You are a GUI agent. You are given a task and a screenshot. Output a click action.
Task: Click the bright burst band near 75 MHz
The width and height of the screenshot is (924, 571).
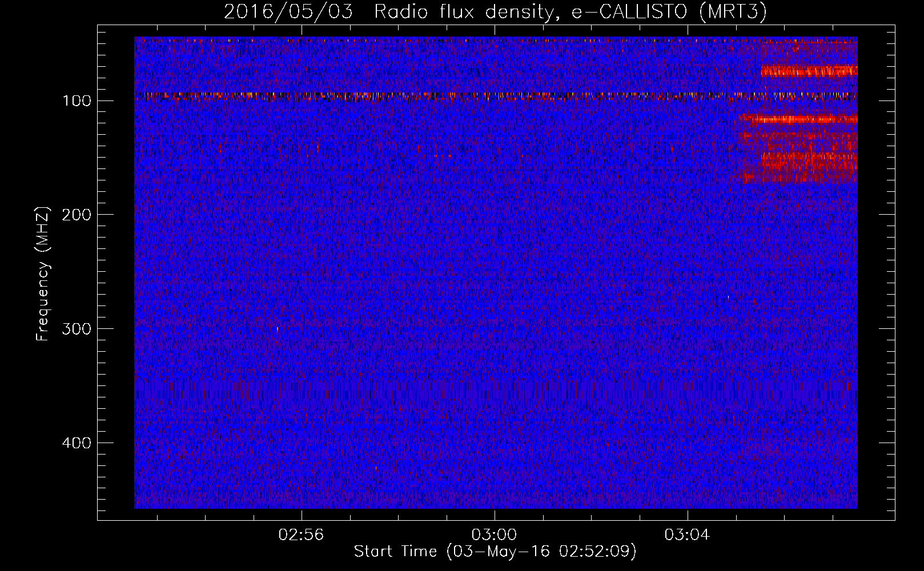click(809, 71)
